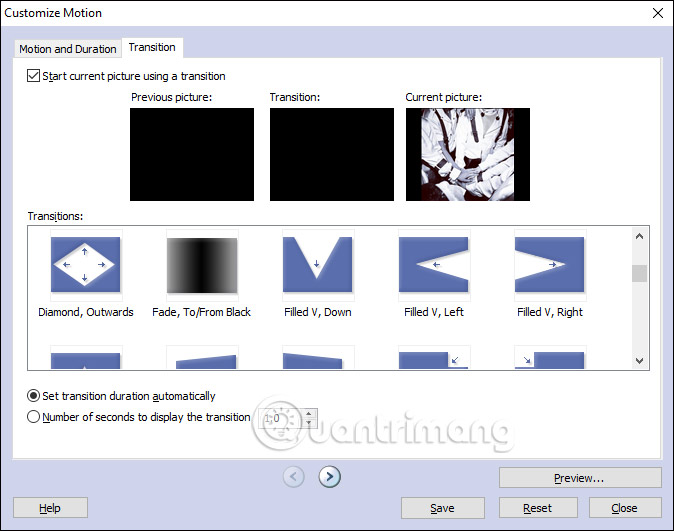Go to previous picture with left arrow
The height and width of the screenshot is (531, 674).
tap(294, 476)
